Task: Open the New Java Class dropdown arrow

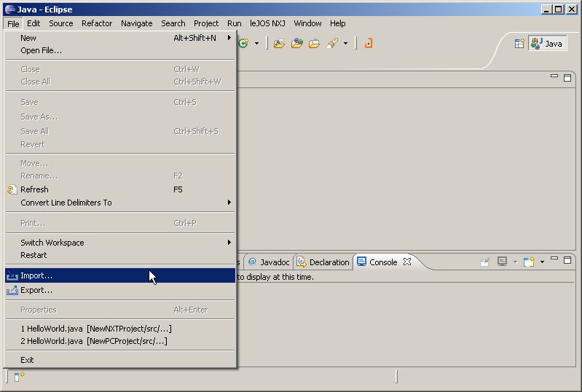Action: (256, 44)
